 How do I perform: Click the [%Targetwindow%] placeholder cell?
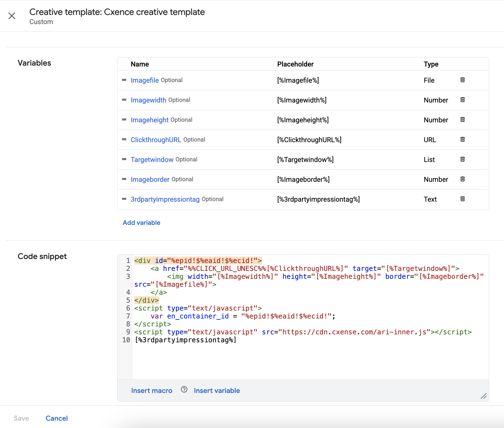305,160
